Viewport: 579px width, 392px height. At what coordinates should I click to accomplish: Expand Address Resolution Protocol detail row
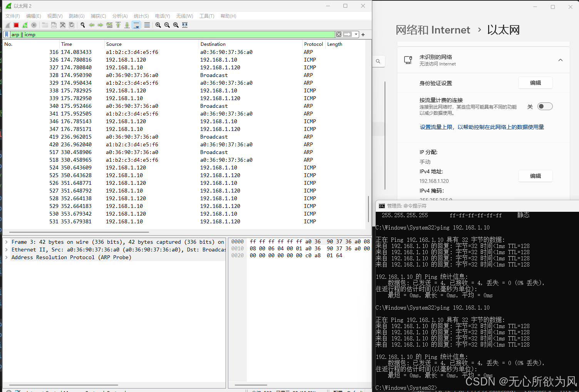coord(7,258)
